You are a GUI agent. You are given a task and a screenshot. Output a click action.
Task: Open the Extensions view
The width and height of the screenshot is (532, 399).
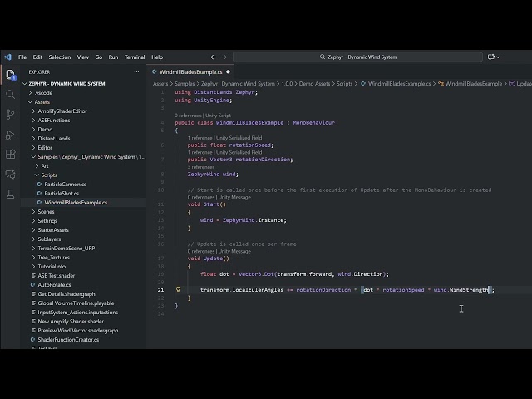click(x=11, y=155)
